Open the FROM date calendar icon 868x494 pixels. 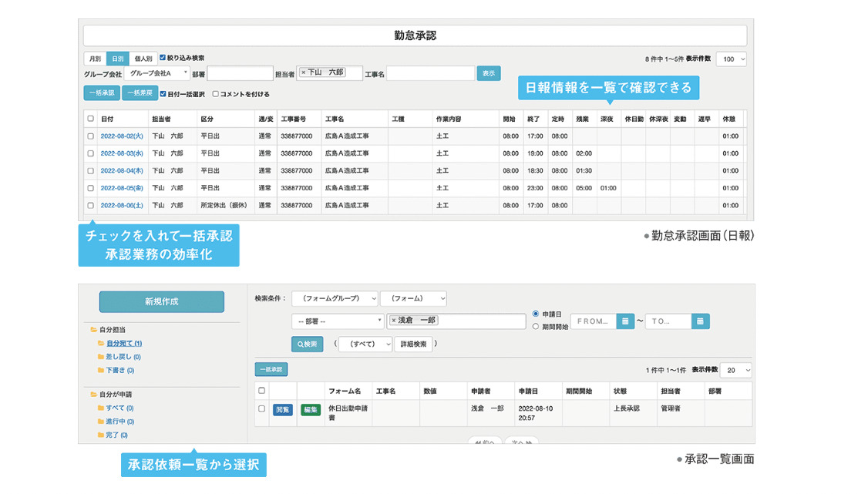(625, 321)
